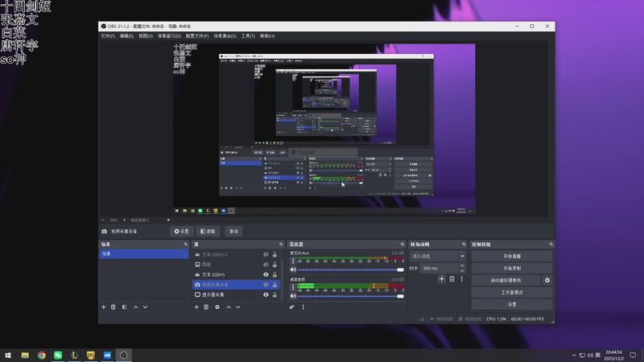
Task: Add a new scene with the plus icon
Action: tap(104, 307)
